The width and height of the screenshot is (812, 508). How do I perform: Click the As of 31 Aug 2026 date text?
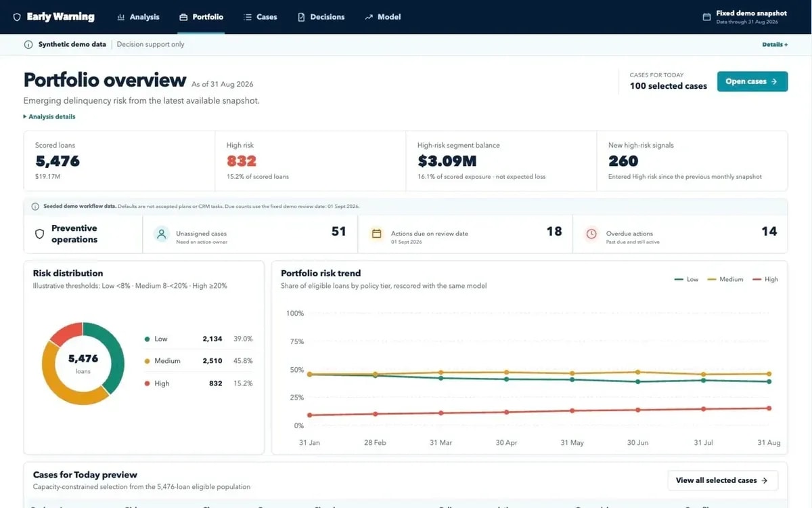(223, 84)
